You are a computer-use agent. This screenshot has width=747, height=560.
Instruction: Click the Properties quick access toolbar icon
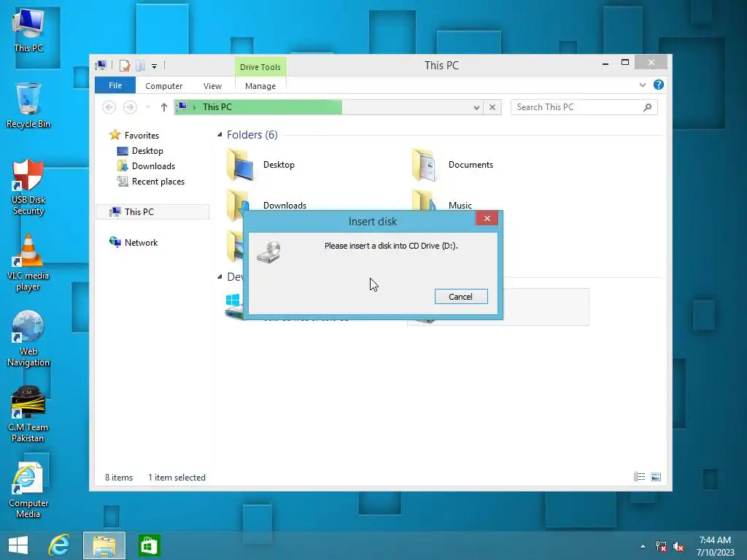pyautogui.click(x=124, y=66)
